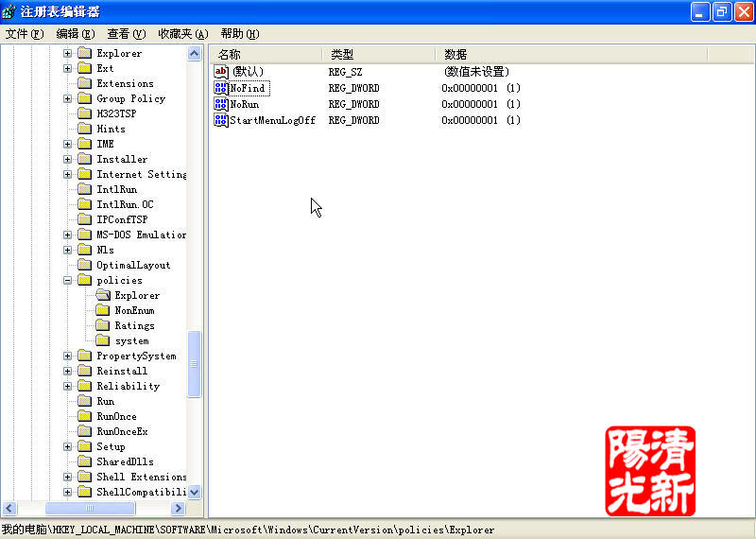This screenshot has width=756, height=539.
Task: Click the SharedDlls folder icon
Action: click(84, 461)
